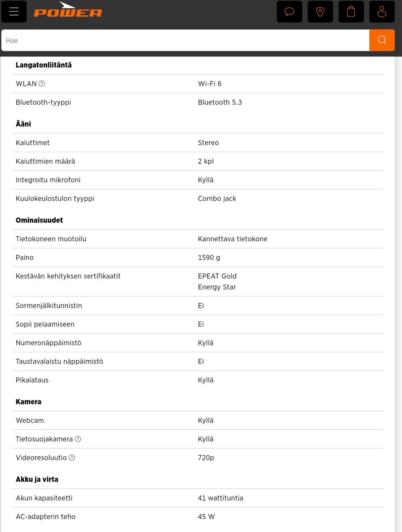
Task: Select the Langatonliitäntä section heading
Action: [44, 65]
